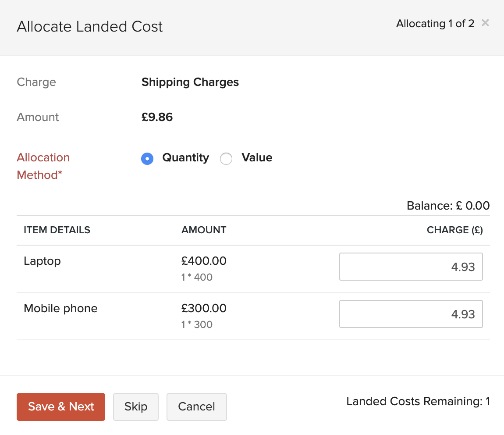Skip the current landed cost allocation
504x435 pixels.
click(x=136, y=407)
